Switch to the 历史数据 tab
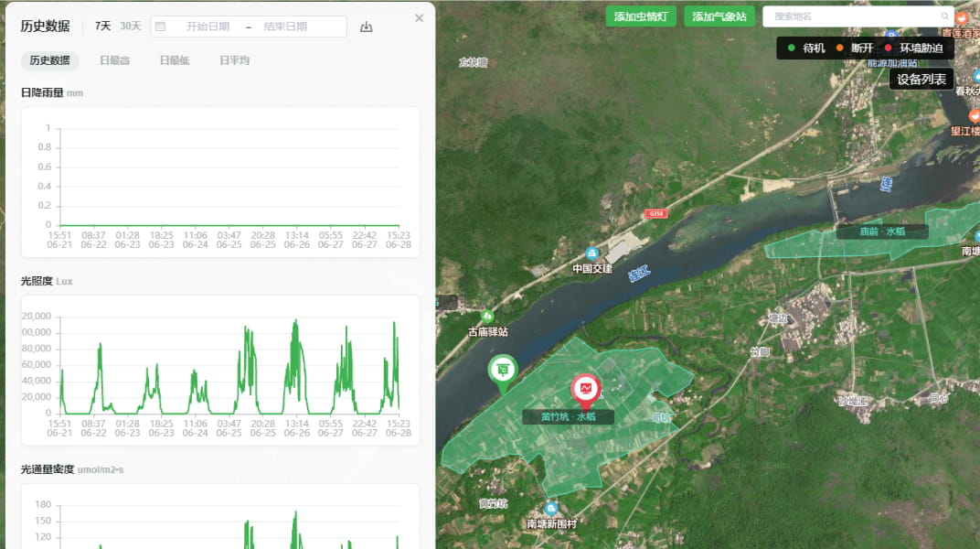Viewport: 980px width, 549px height. [50, 60]
